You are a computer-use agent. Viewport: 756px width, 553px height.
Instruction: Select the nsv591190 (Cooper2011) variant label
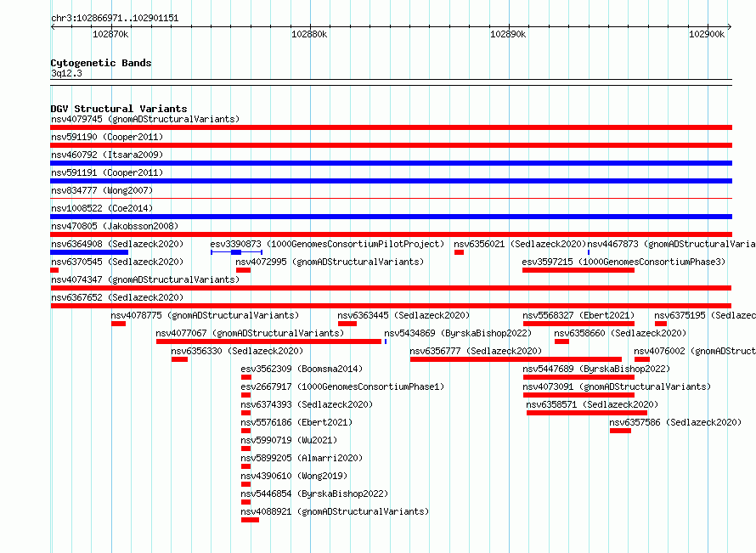(107, 137)
